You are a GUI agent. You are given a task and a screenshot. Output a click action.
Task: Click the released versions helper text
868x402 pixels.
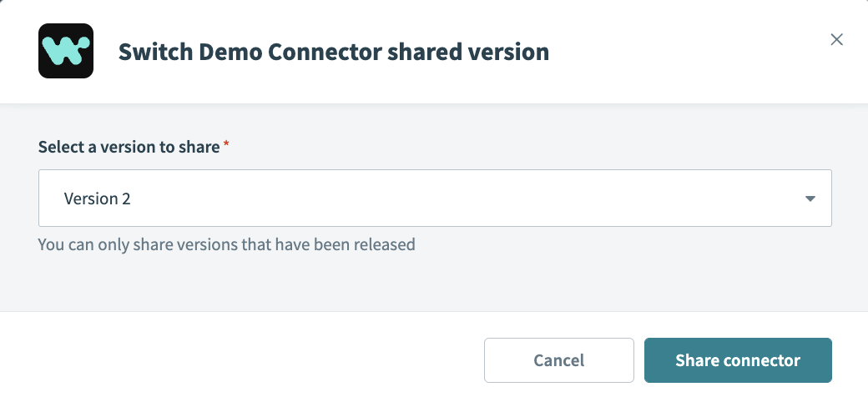226,245
